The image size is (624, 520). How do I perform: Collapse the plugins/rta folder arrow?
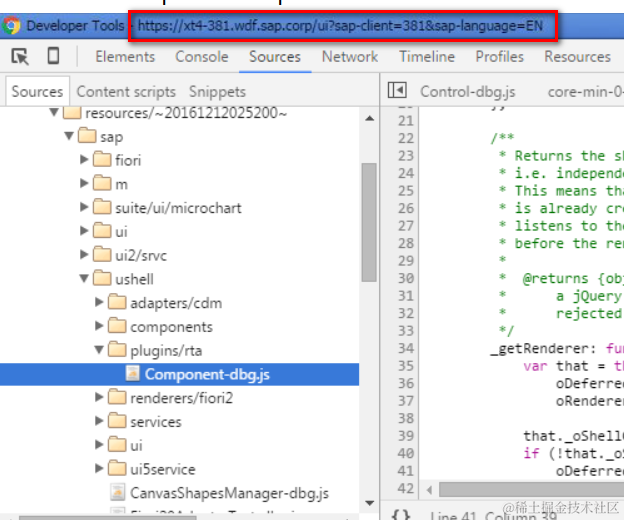pyautogui.click(x=99, y=350)
